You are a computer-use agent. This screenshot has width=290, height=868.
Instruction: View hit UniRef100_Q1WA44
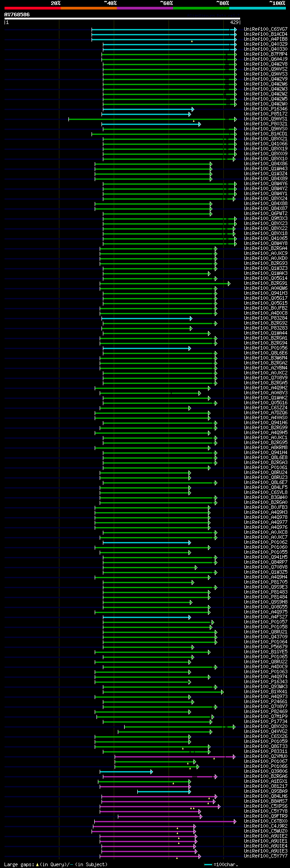pos(266,333)
